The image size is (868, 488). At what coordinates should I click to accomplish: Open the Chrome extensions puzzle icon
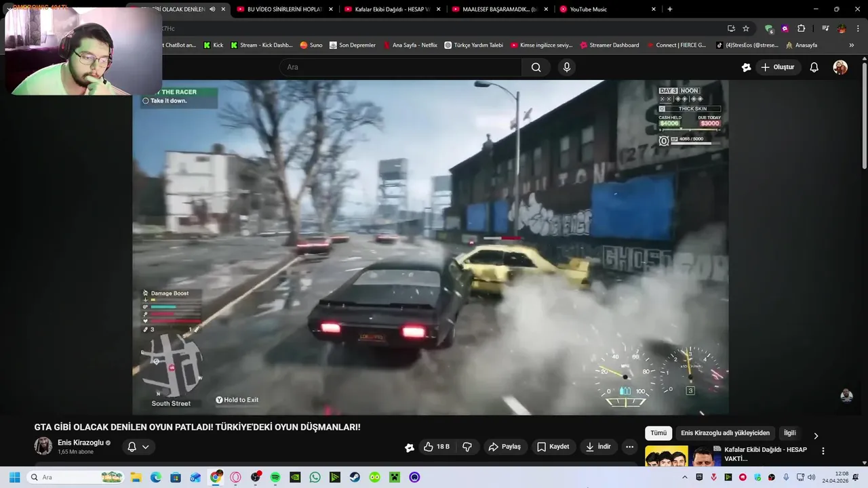(801, 28)
